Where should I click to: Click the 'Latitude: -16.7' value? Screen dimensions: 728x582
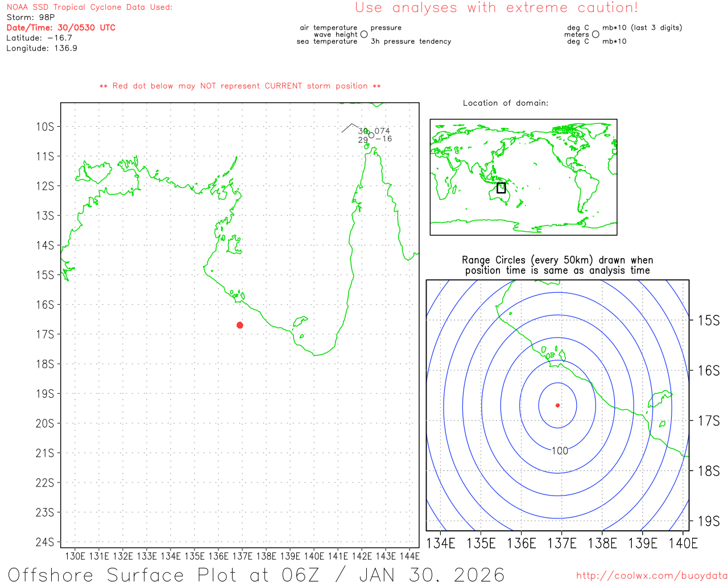pos(39,38)
